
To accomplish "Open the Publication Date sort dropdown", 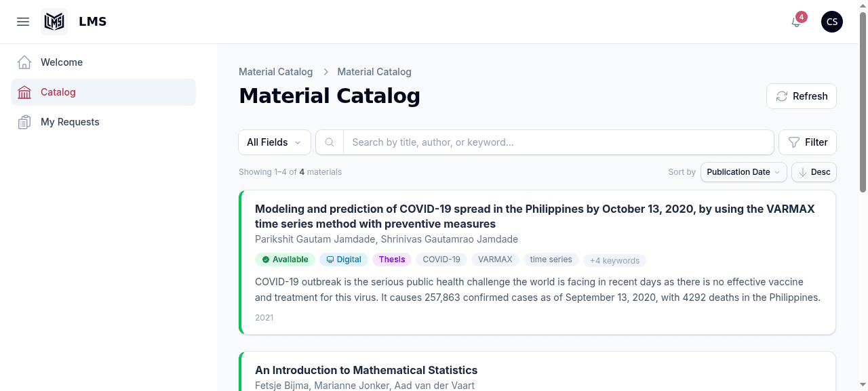I will 744,172.
